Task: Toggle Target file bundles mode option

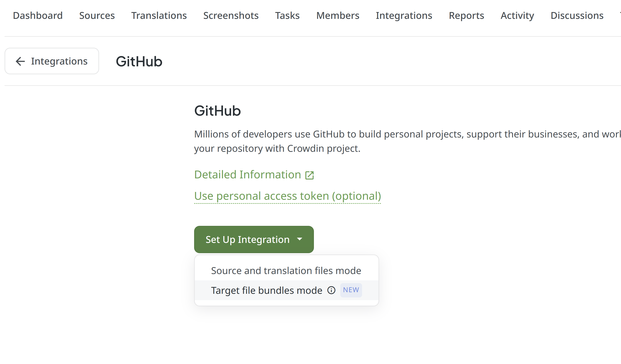Action: pyautogui.click(x=266, y=290)
